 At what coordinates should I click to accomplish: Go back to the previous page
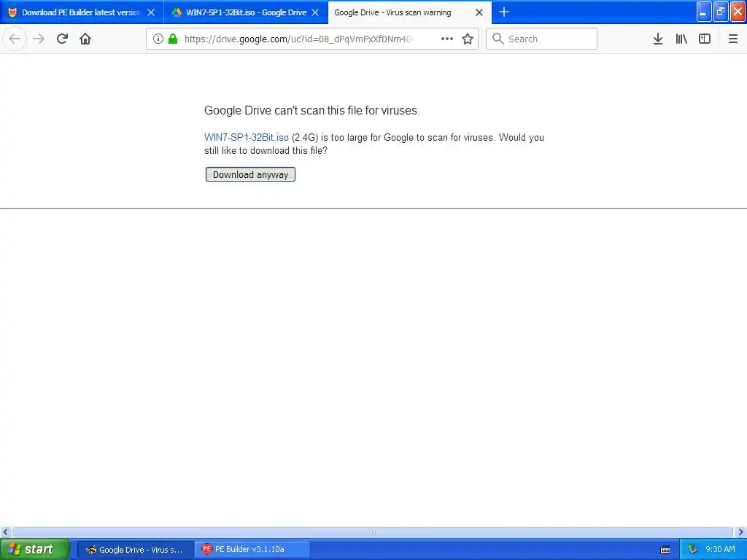[15, 39]
